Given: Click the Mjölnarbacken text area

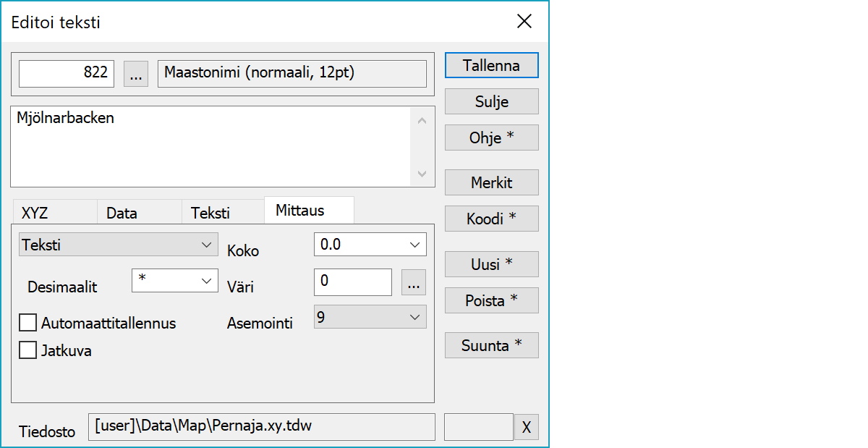Looking at the screenshot, I should pos(210,146).
